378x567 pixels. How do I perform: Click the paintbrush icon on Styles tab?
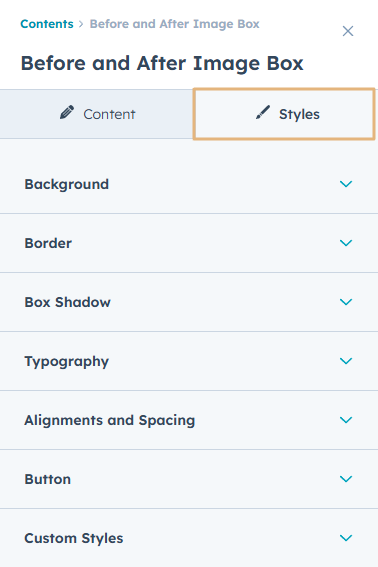pyautogui.click(x=263, y=112)
